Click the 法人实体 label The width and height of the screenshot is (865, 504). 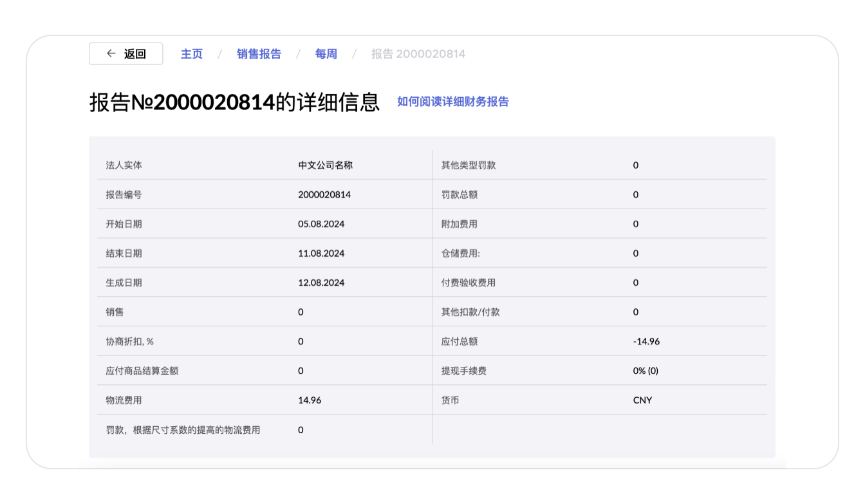coord(124,165)
